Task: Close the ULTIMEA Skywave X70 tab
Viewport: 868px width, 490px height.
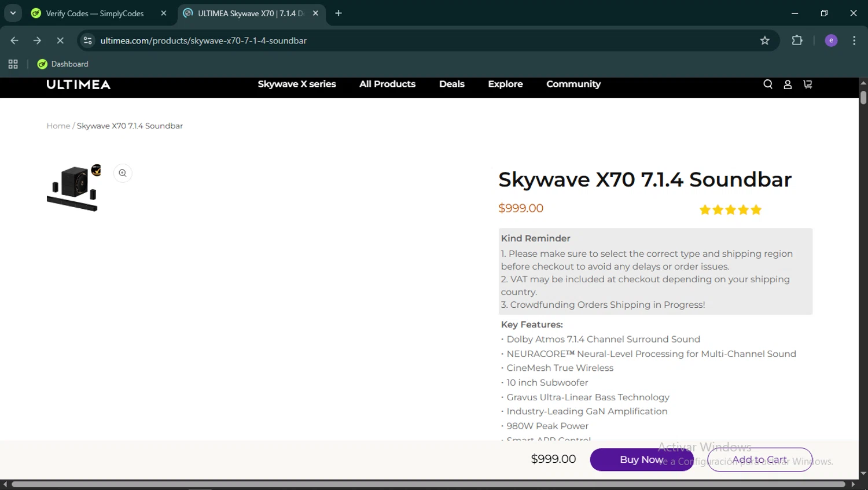Action: coord(315,13)
